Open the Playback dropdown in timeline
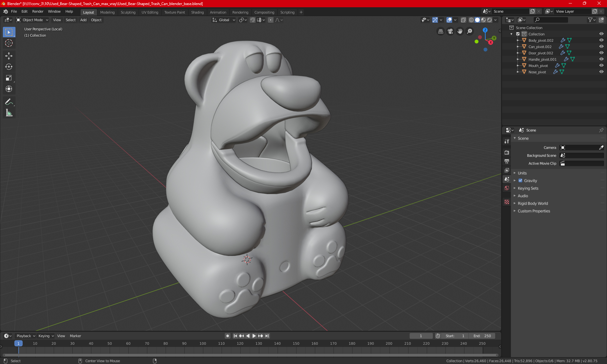Viewport: 607px width, 364px height. click(25, 336)
